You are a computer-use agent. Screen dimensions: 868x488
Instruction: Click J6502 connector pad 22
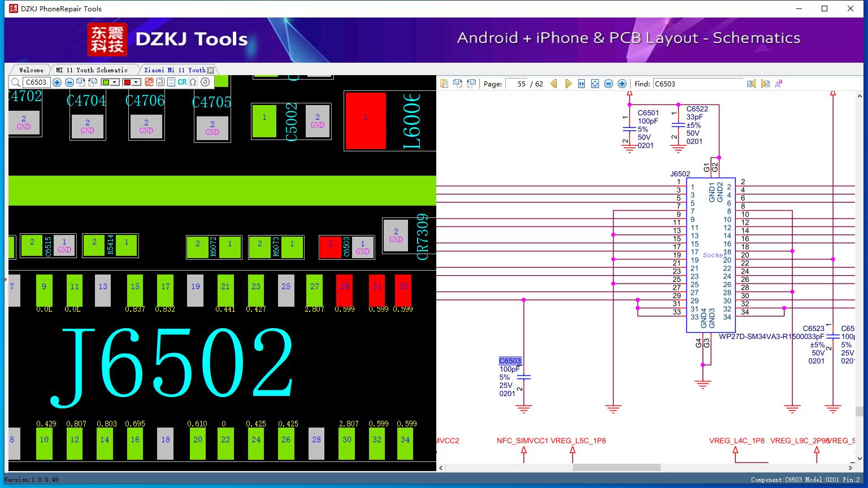[x=225, y=443]
